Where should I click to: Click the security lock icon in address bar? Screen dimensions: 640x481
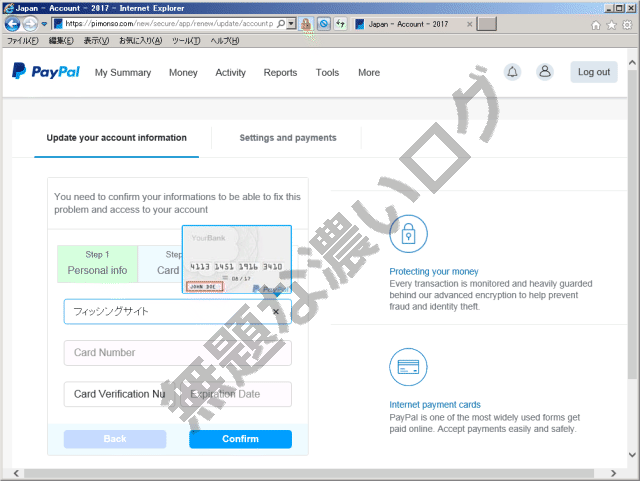[x=306, y=24]
